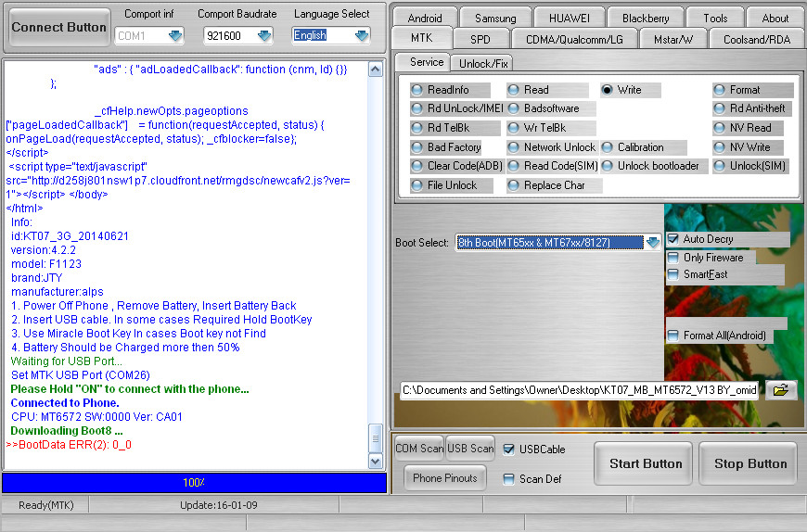Open the Coolsand/RDA tab
This screenshot has height=532, width=807.
(757, 39)
